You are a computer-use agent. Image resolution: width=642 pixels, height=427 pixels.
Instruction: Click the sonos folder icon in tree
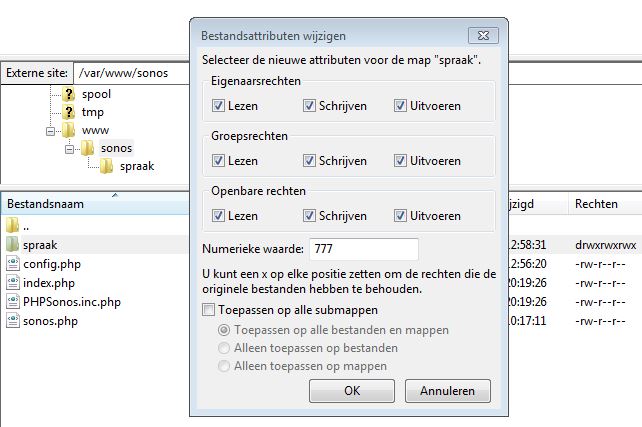coord(87,148)
